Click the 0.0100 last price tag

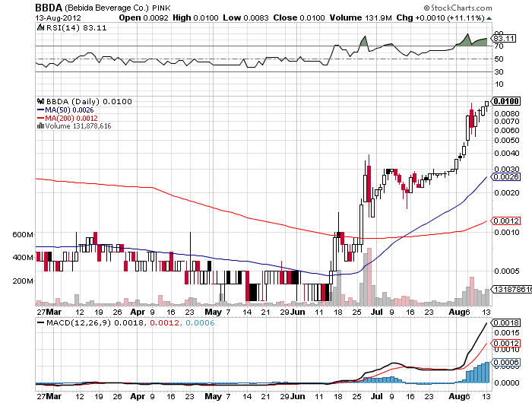[506, 101]
